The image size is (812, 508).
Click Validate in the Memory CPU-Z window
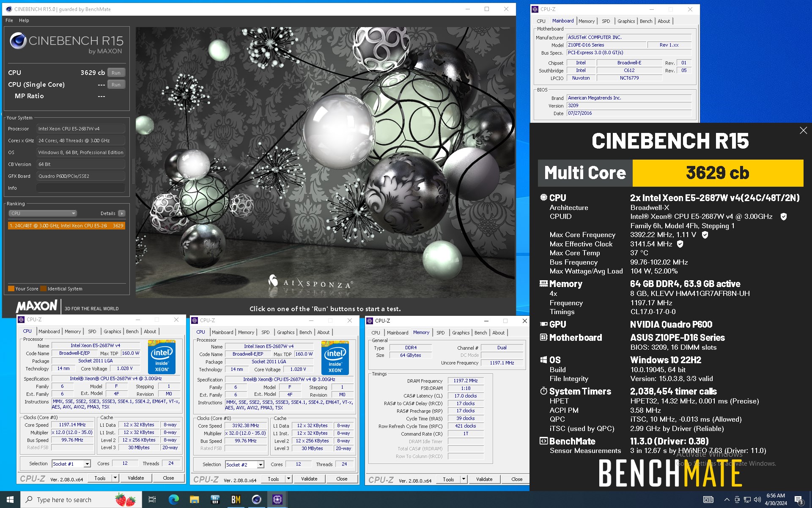click(484, 479)
